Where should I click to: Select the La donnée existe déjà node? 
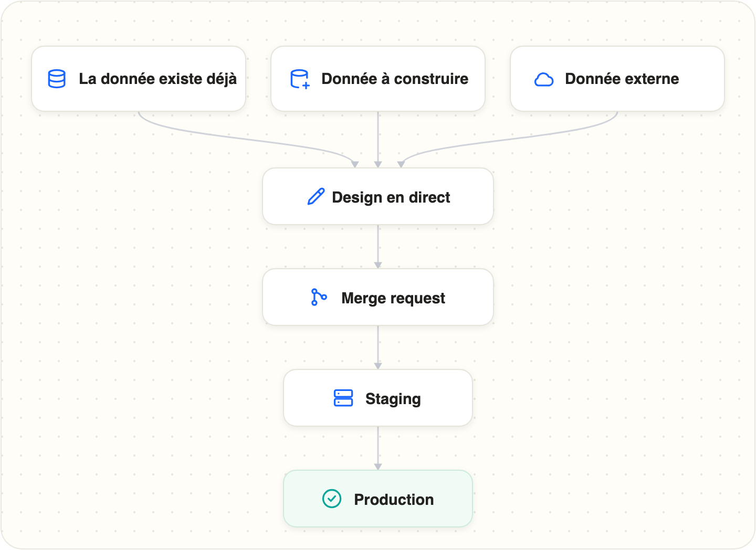click(x=139, y=79)
